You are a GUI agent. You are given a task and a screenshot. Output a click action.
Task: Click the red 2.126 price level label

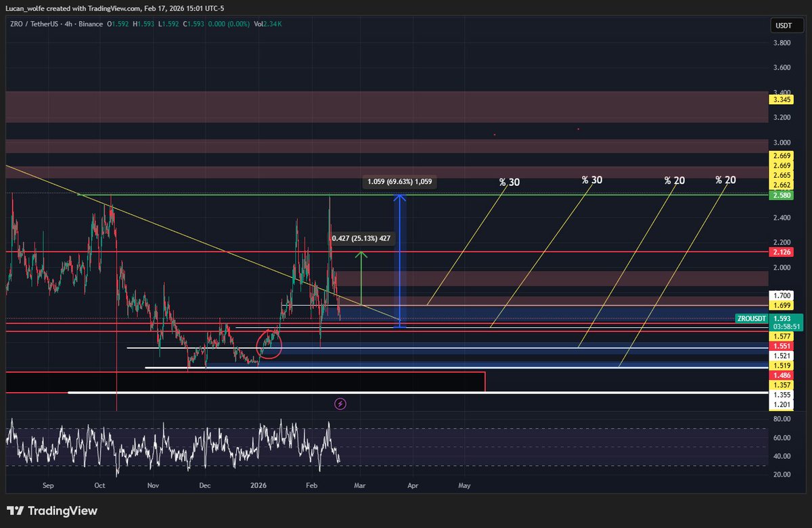tap(780, 251)
